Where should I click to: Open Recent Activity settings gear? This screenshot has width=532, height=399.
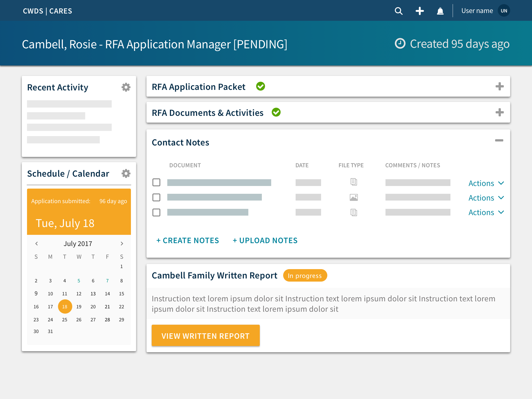[x=126, y=87]
